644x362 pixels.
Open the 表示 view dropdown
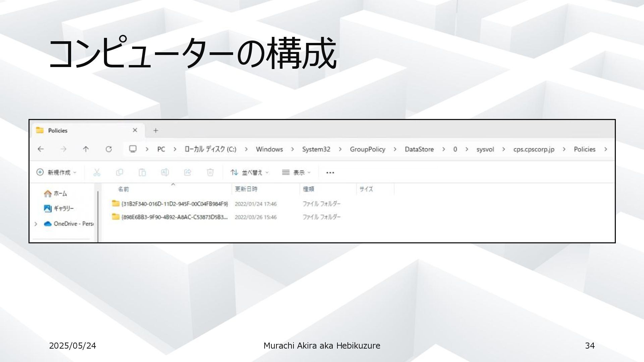[x=297, y=172]
